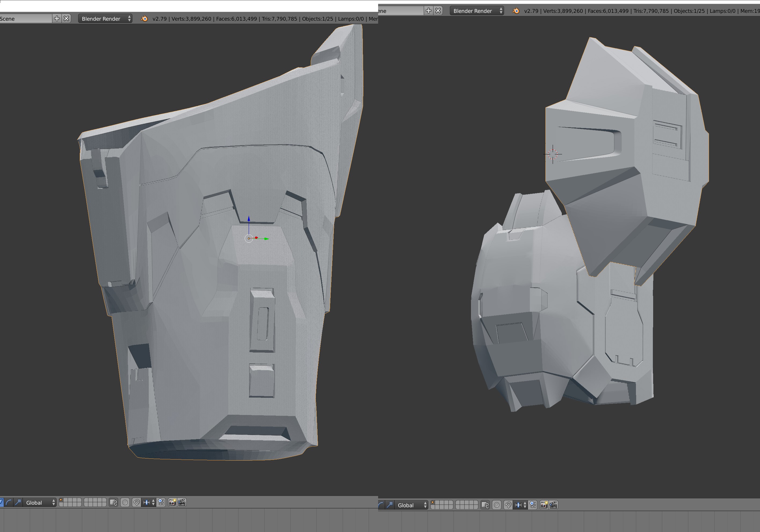Open Global orientation dropdown in left viewport
Viewport: 760px width, 532px height.
click(40, 502)
